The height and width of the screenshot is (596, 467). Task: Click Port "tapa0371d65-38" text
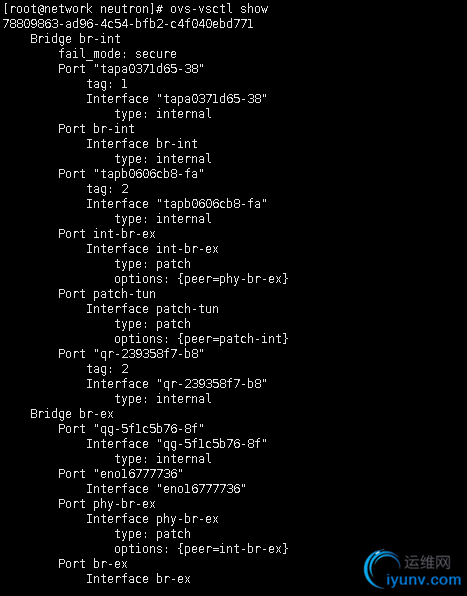[131, 69]
